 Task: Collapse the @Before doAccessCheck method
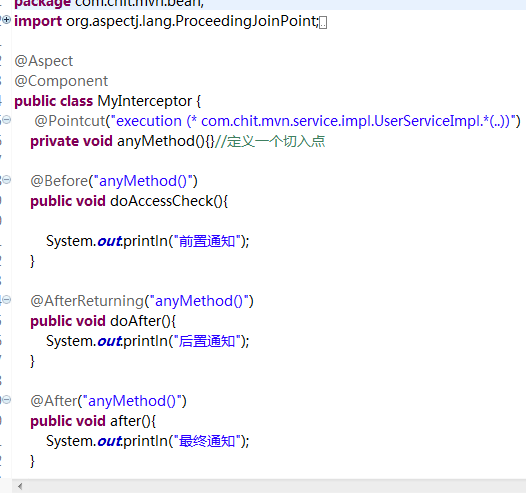[7, 180]
